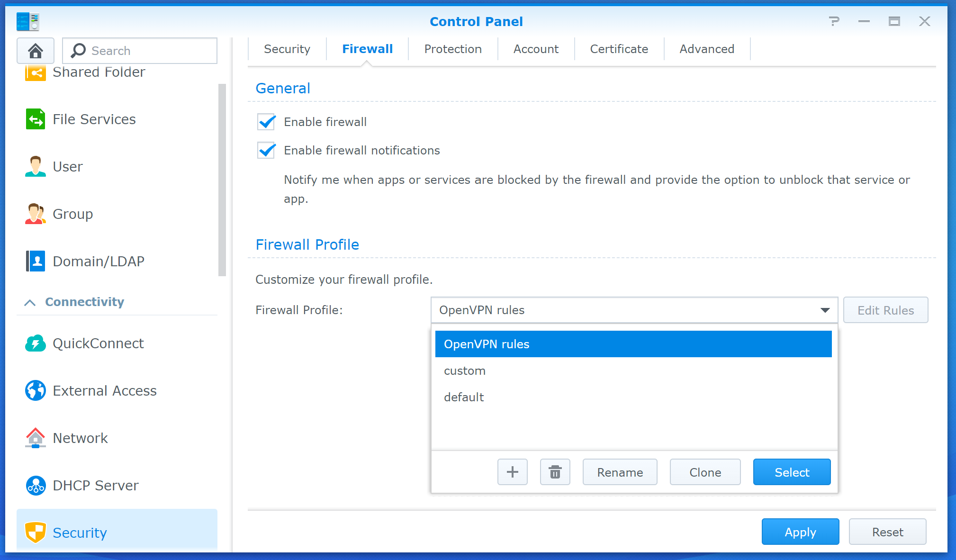Click the help question mark icon

(834, 21)
